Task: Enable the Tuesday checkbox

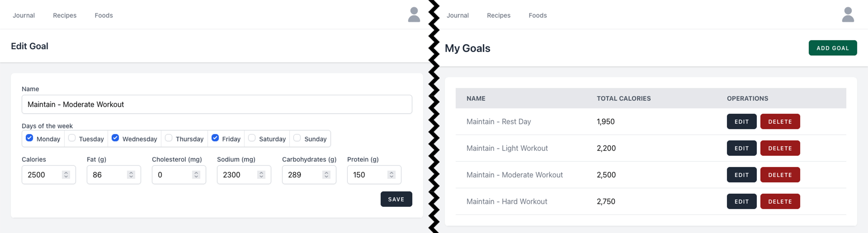Action: coord(72,138)
